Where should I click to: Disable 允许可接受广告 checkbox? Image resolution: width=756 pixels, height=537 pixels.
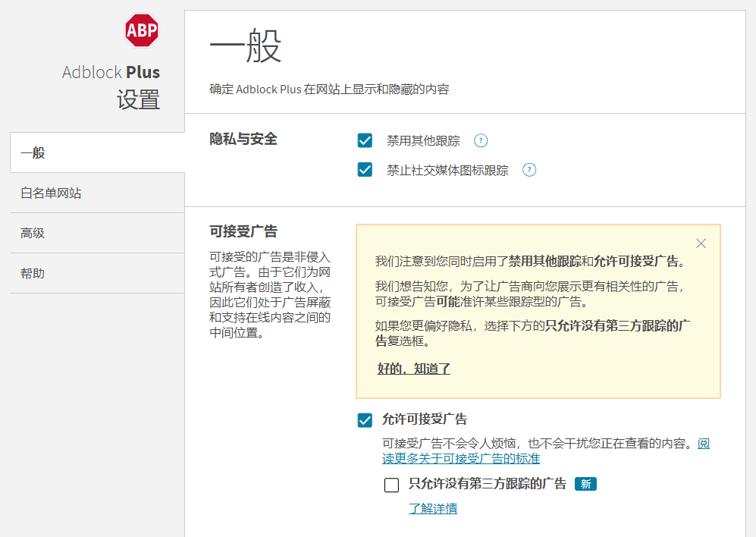click(x=365, y=420)
